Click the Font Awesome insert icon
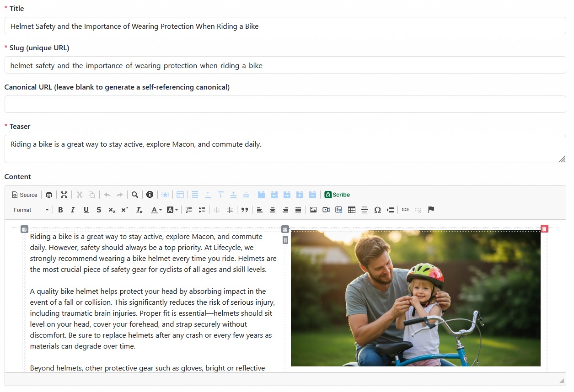The width and height of the screenshot is (574, 392). pos(339,210)
